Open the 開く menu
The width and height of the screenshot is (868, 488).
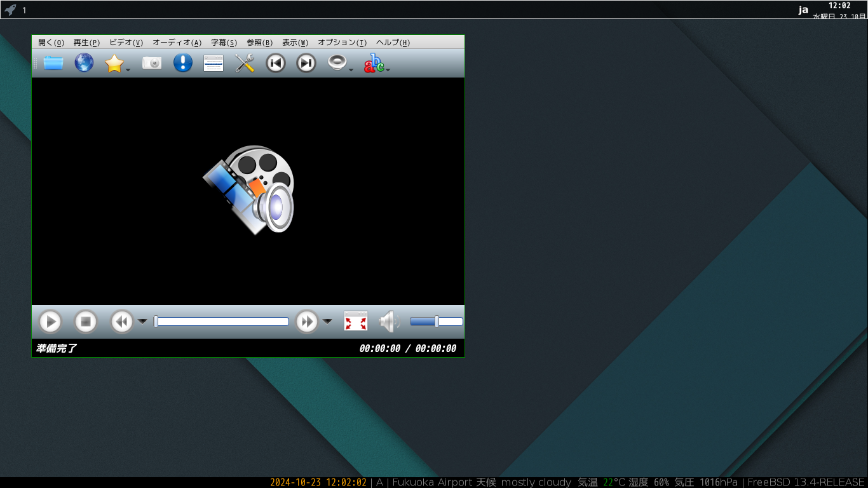pos(51,43)
